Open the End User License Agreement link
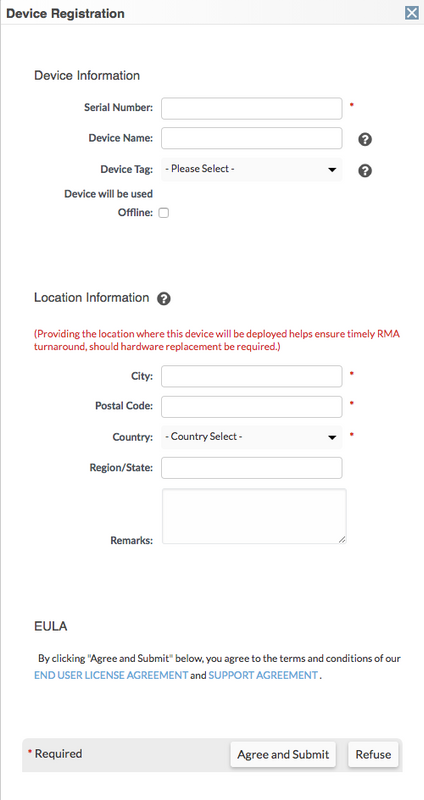The image size is (424, 800). tap(111, 675)
